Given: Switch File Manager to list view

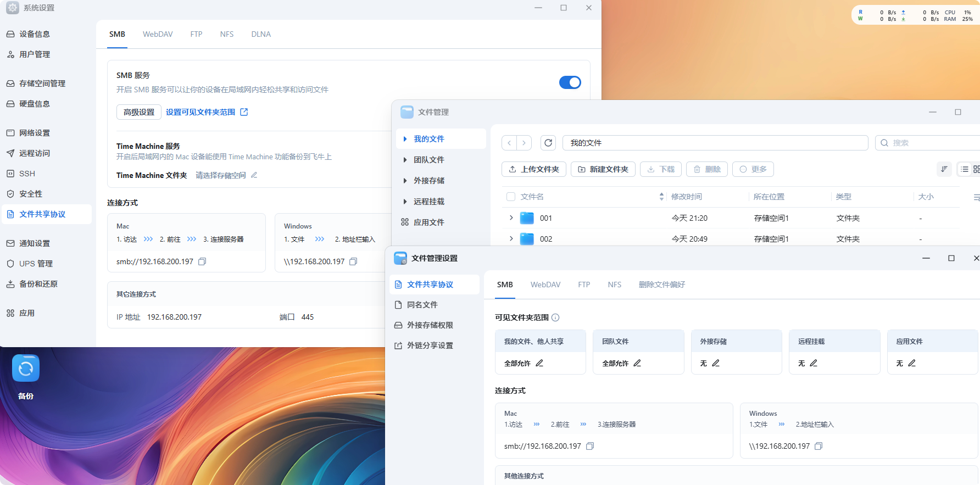Looking at the screenshot, I should (965, 169).
